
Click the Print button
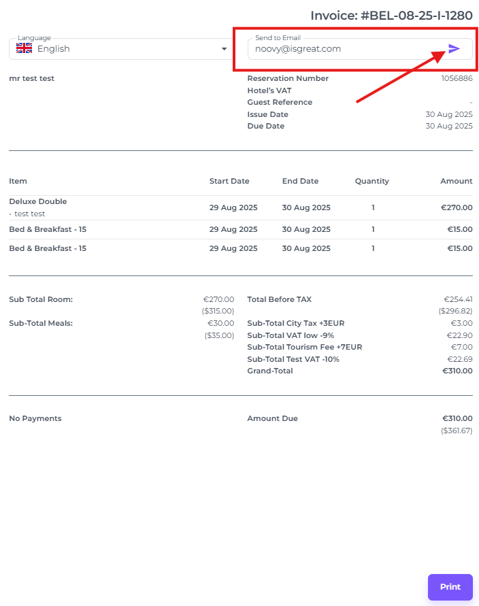(x=450, y=587)
